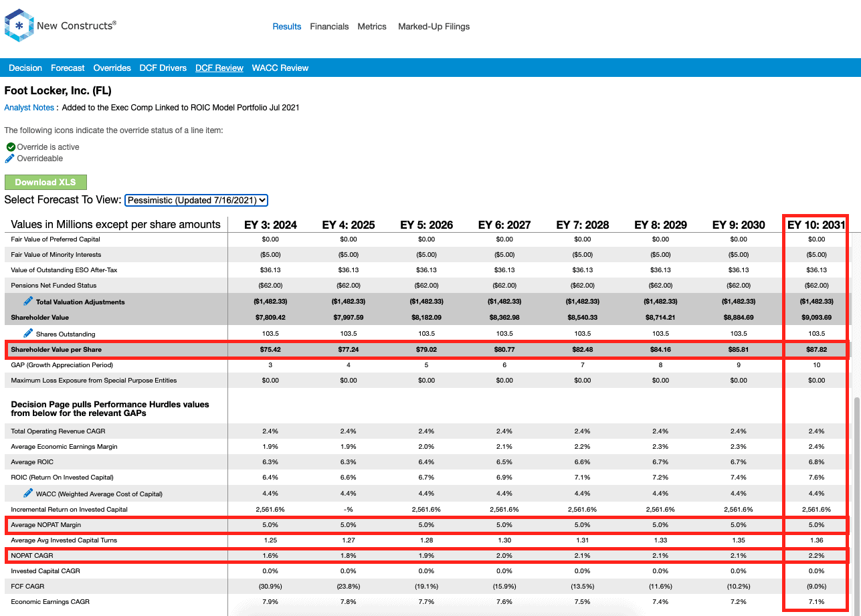The image size is (861, 616).
Task: Open the Select Forecast To View dropdown
Action: (x=196, y=200)
